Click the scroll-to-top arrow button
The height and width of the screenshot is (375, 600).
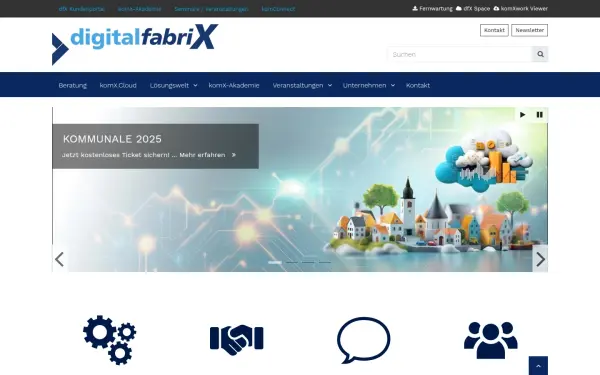point(538,366)
